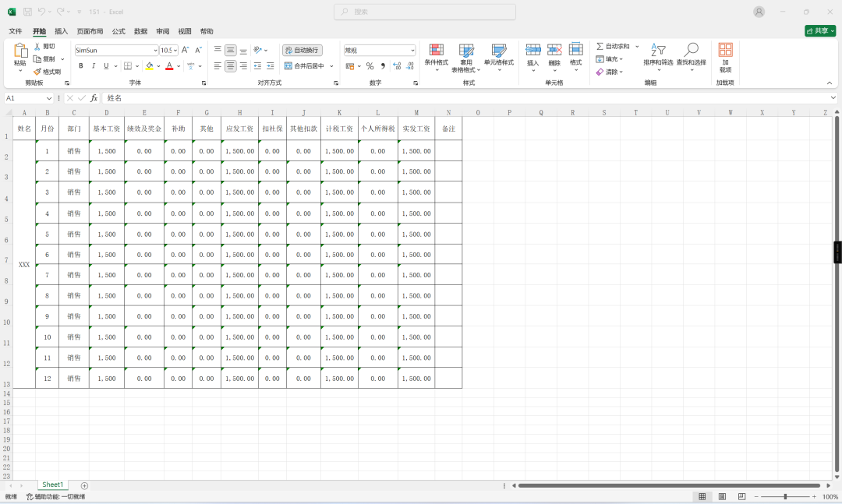Screen dimensions: 842x504
Task: Toggle Bold formatting
Action: point(81,66)
